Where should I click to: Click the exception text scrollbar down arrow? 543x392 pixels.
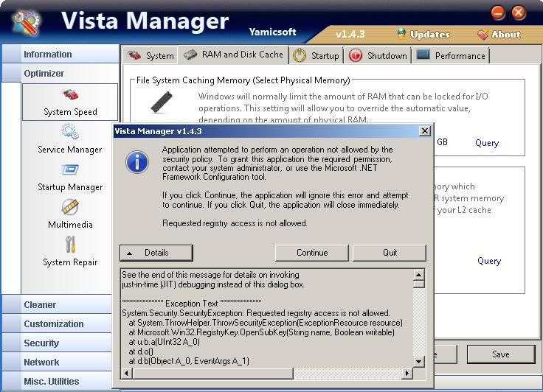click(x=419, y=361)
